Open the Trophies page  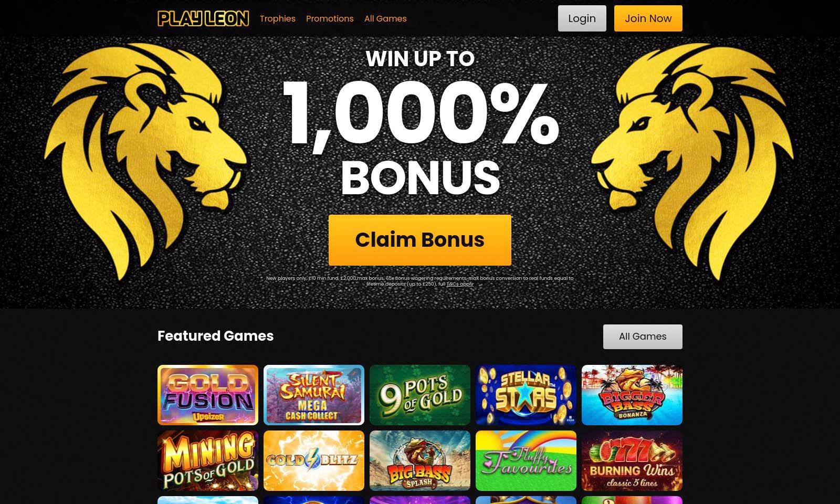(x=278, y=18)
